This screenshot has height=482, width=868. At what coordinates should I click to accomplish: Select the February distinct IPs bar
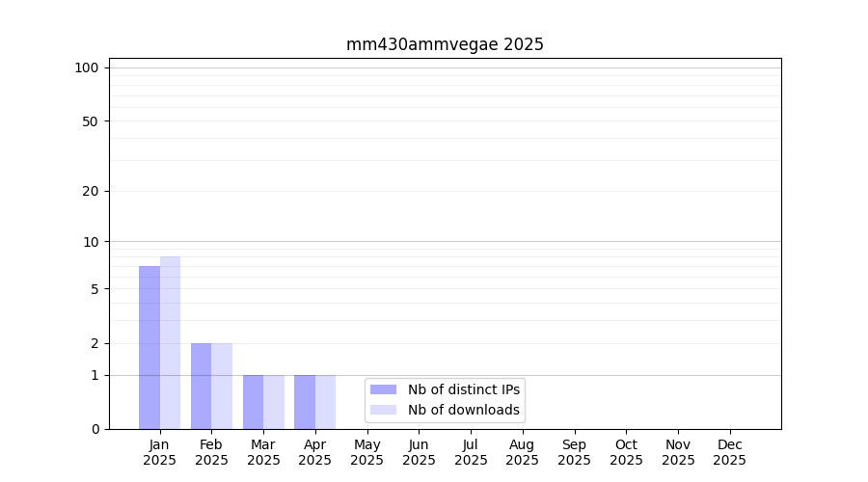pyautogui.click(x=201, y=386)
